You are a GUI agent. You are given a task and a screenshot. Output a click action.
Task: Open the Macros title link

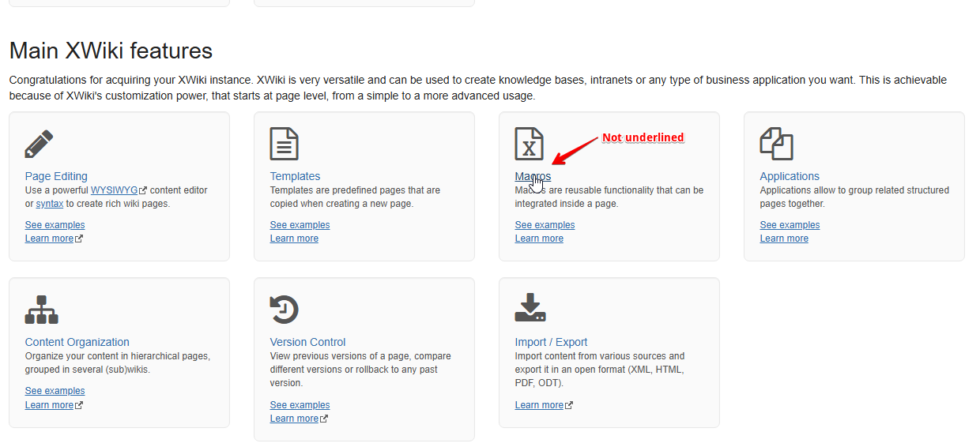533,176
